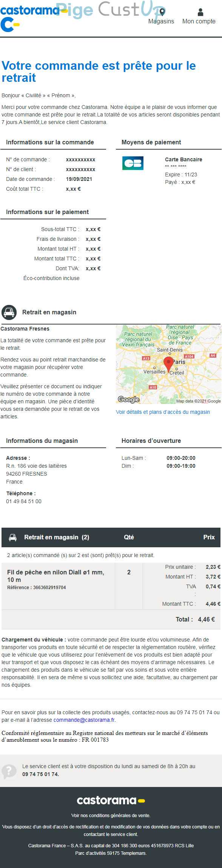Click the commande@castorama.fr email link
The height and width of the screenshot is (868, 222).
tap(84, 720)
